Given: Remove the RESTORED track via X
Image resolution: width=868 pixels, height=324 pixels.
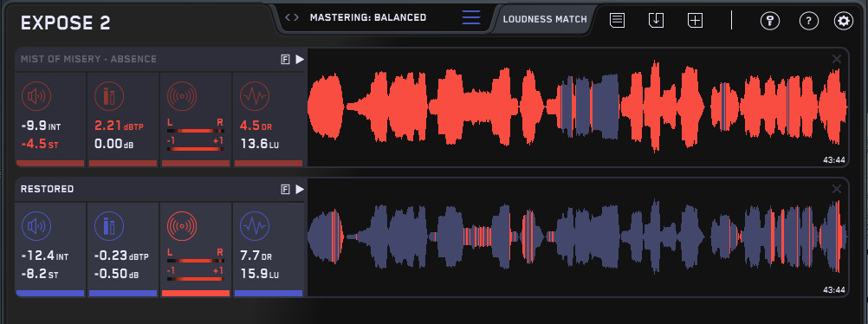Looking at the screenshot, I should pos(837,189).
